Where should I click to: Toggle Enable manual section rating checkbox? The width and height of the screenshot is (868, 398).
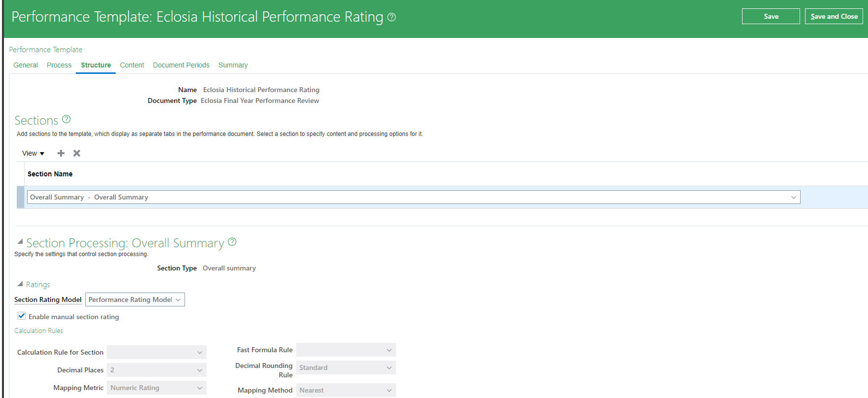point(22,316)
